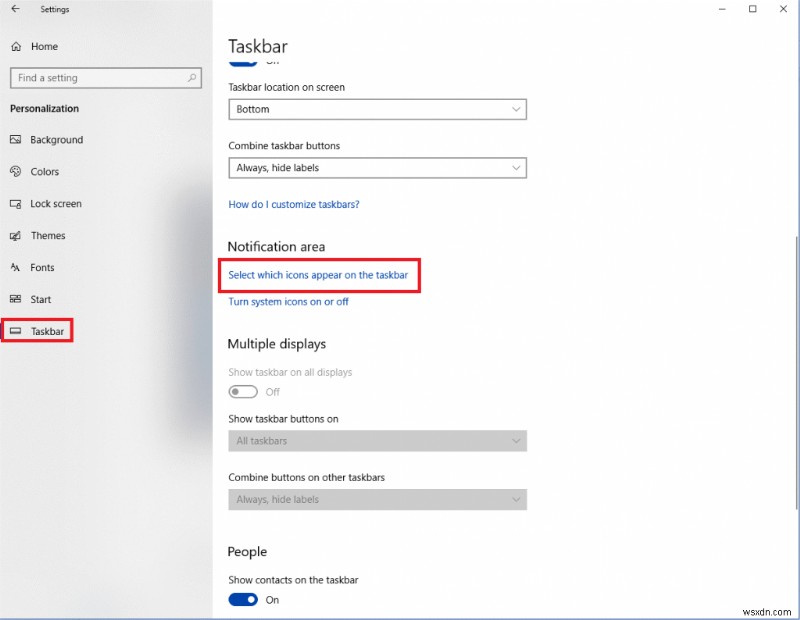800x620 pixels.
Task: Click the magnifier icon in the search box
Action: [x=190, y=77]
